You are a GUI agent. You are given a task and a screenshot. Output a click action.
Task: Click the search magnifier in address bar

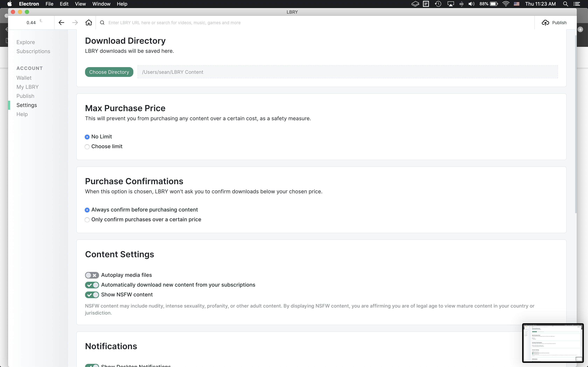102,23
